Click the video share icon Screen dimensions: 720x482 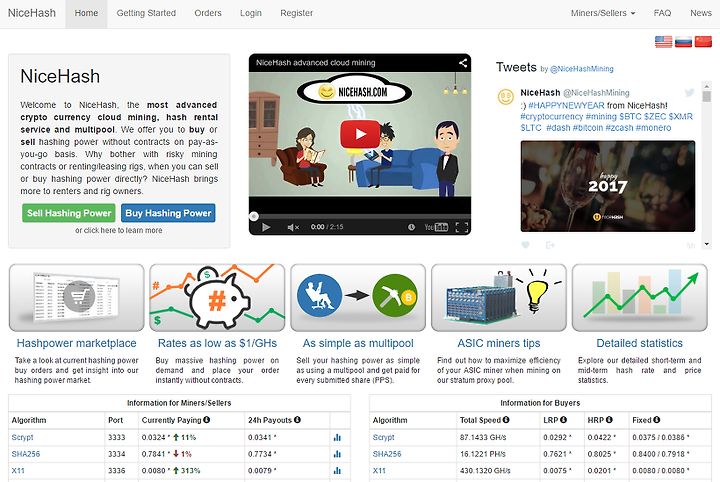pyautogui.click(x=463, y=63)
